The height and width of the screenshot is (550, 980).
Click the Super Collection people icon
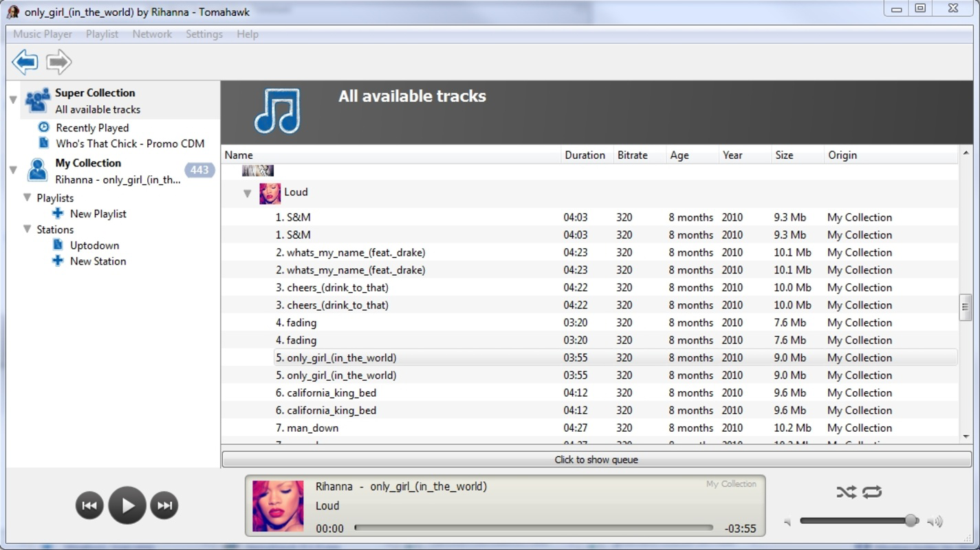coord(37,100)
